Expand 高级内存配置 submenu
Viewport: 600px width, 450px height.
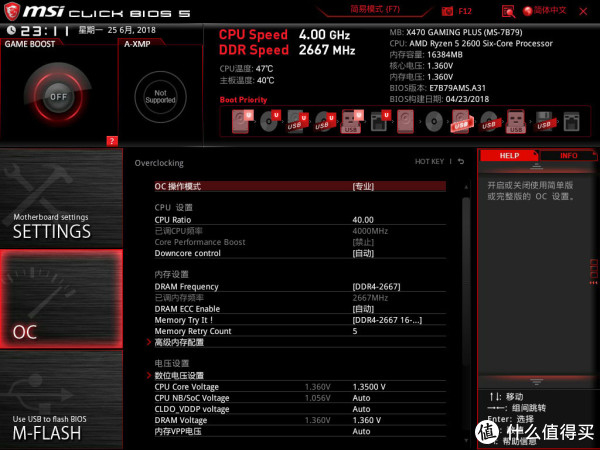pos(178,342)
